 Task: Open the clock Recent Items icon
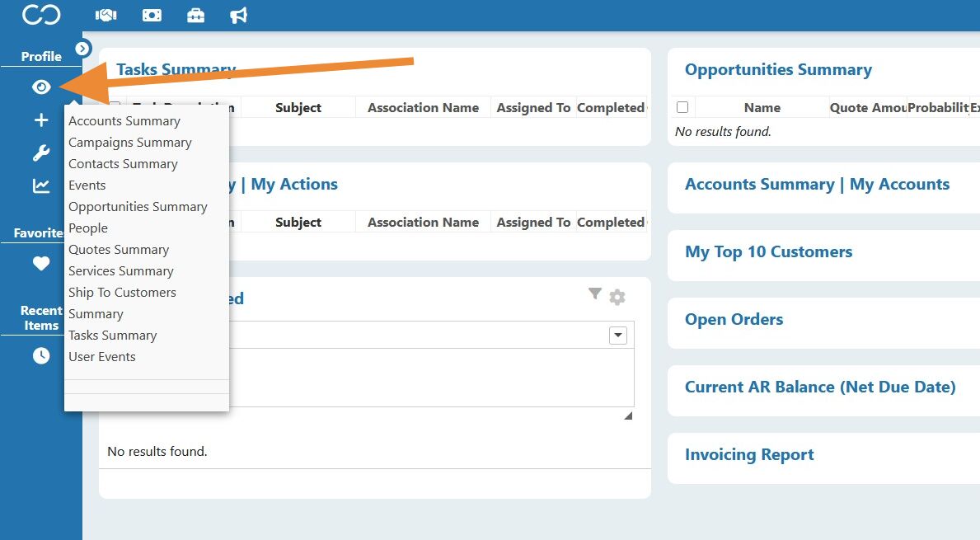(41, 355)
